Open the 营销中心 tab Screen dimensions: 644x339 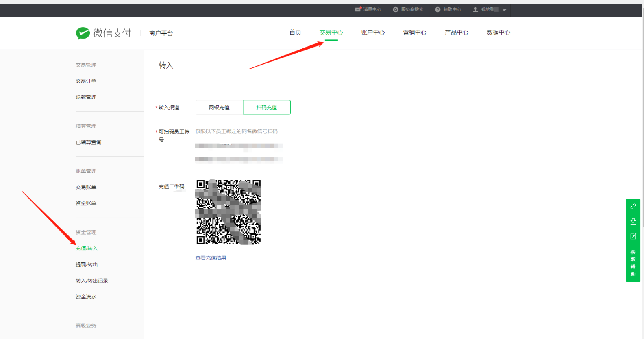coord(415,32)
